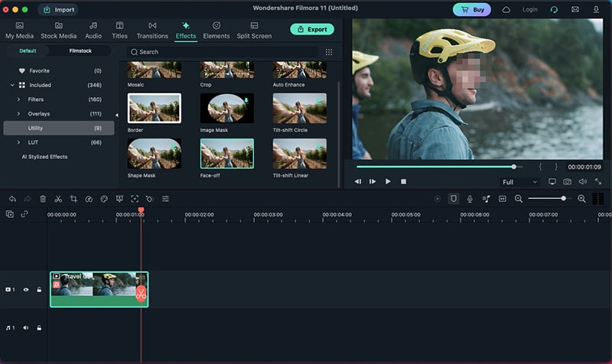Image resolution: width=612 pixels, height=364 pixels.
Task: Open the Transitions tab
Action: click(152, 31)
